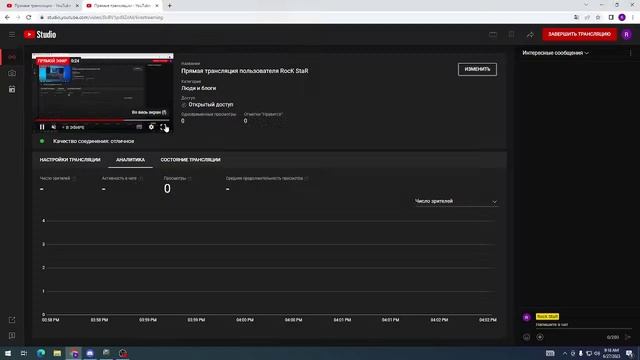Click stream title 'Прямая трансляция пользователя RocK StaR'
Screen dimensions: 640x360
(244, 71)
